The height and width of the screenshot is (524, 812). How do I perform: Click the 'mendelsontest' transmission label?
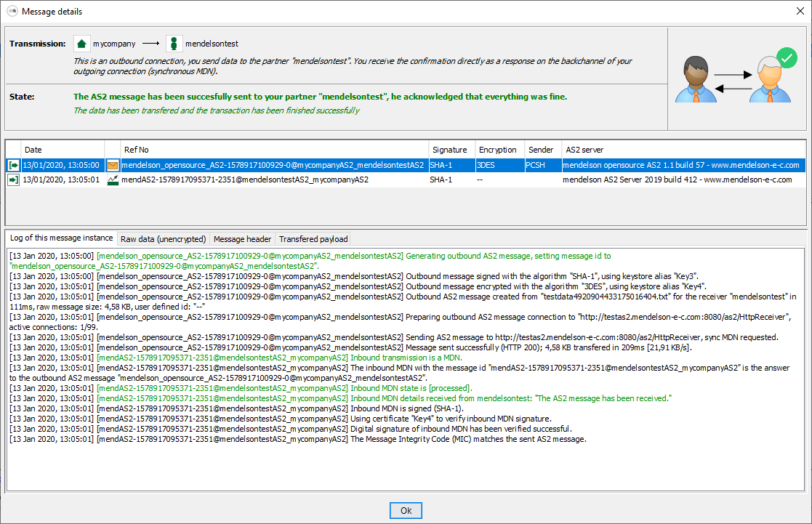(212, 44)
